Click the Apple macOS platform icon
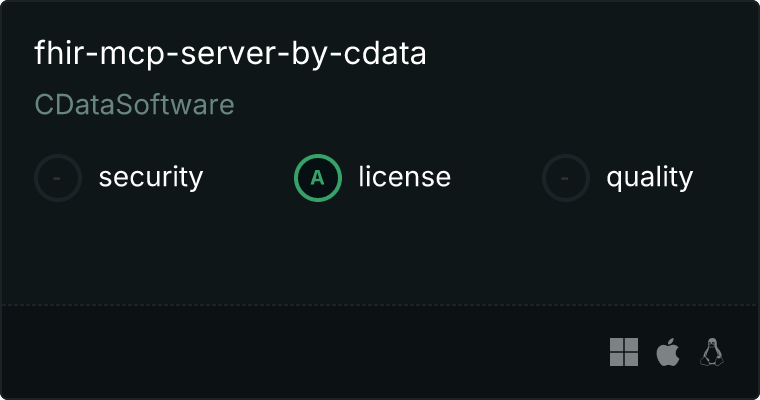The width and height of the screenshot is (760, 400). (x=667, y=352)
